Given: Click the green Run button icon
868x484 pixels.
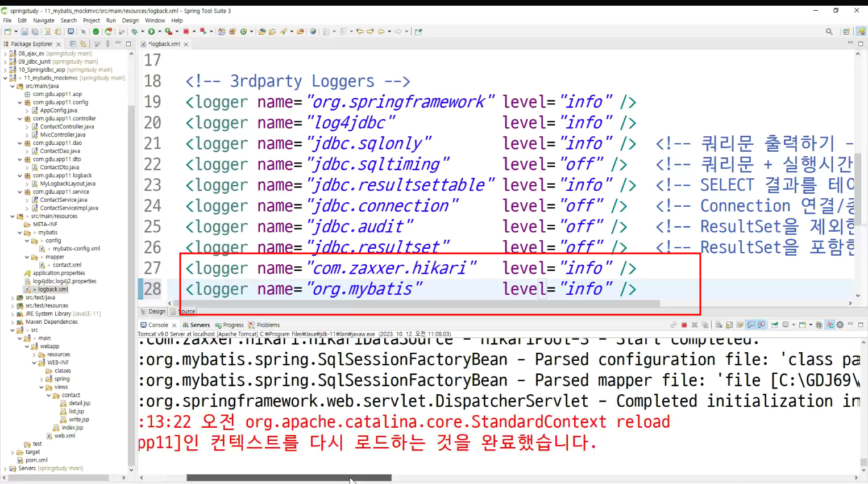Looking at the screenshot, I should (152, 32).
